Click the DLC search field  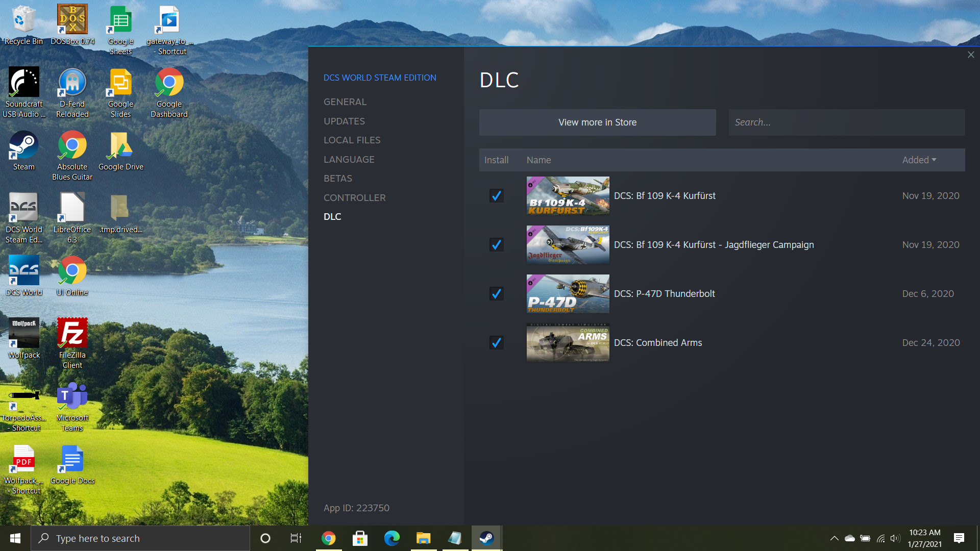tap(846, 122)
